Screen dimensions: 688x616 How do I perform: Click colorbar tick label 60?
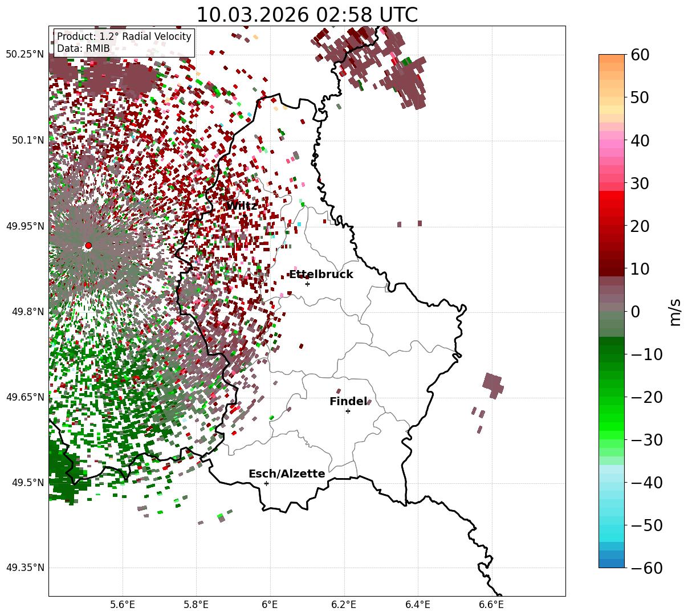click(x=640, y=55)
